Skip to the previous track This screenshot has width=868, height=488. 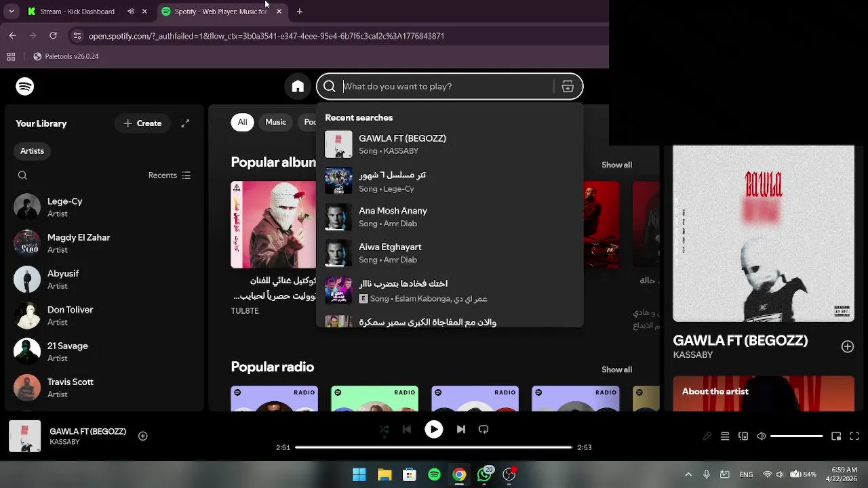407,429
